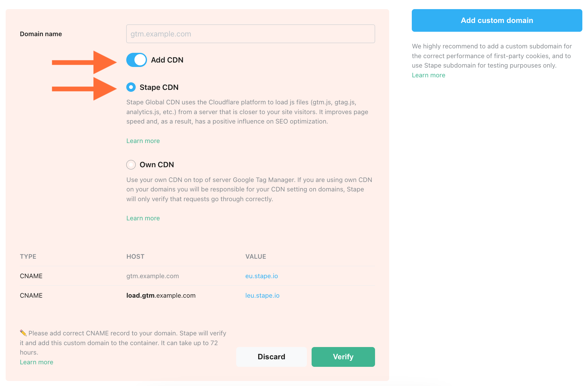588x386 pixels.
Task: Click the Add CDN label text
Action: [167, 60]
